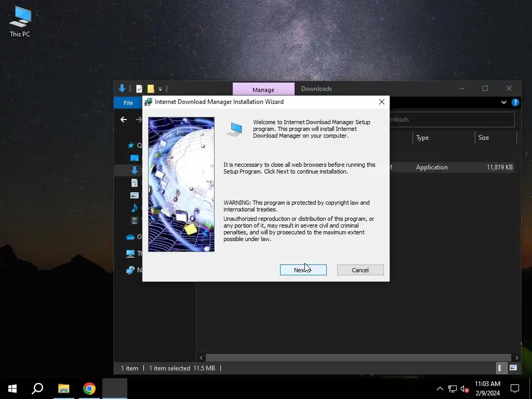Click the IDM wizard title bar icon
The width and height of the screenshot is (532, 399).
click(148, 102)
